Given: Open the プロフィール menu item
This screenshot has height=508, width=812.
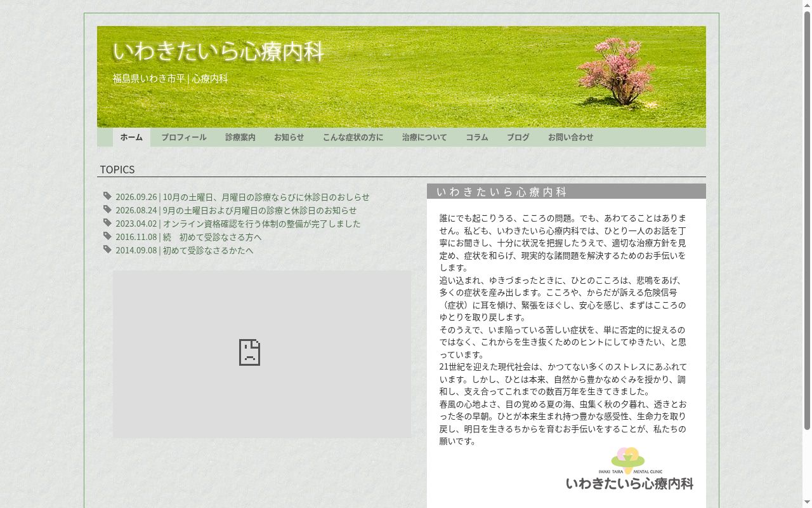Looking at the screenshot, I should point(183,137).
